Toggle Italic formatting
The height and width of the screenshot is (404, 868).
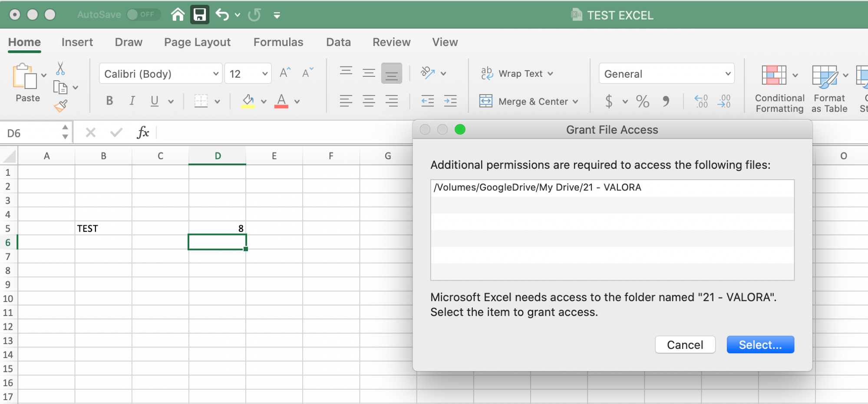point(132,101)
